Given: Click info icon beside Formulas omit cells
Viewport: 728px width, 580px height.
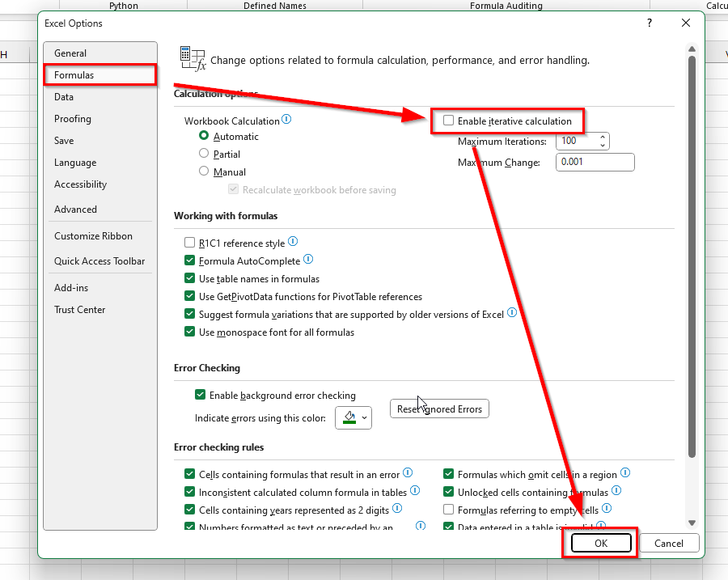Looking at the screenshot, I should [x=625, y=474].
